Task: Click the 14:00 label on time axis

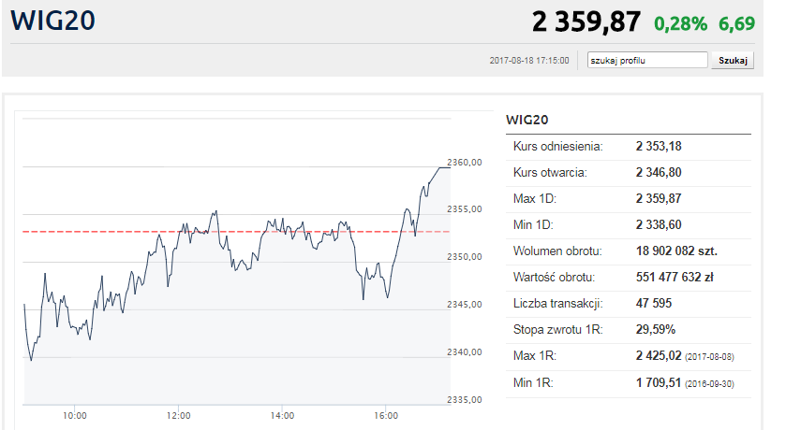Action: pyautogui.click(x=282, y=415)
